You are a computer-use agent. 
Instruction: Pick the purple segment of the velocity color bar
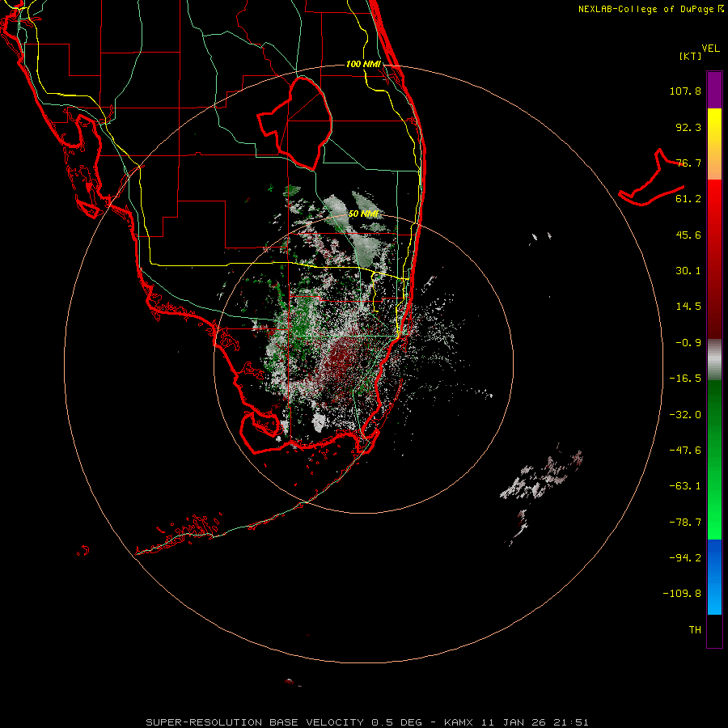[714, 90]
